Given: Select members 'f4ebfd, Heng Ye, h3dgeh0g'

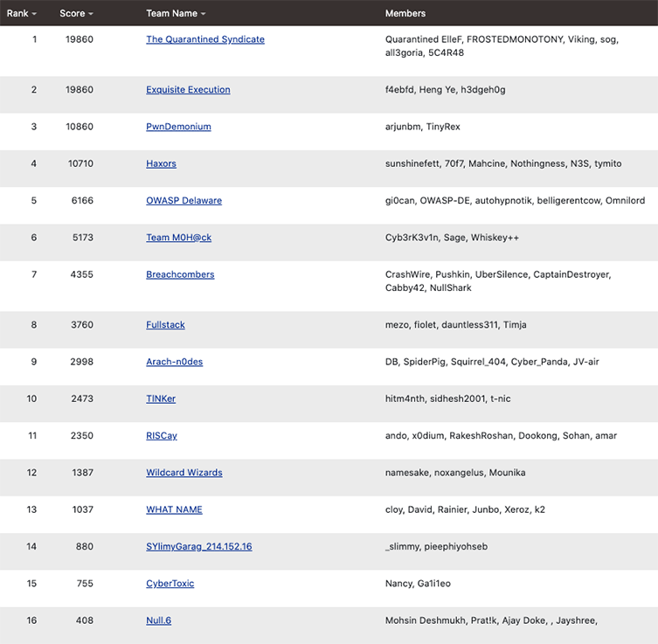Looking at the screenshot, I should (446, 89).
